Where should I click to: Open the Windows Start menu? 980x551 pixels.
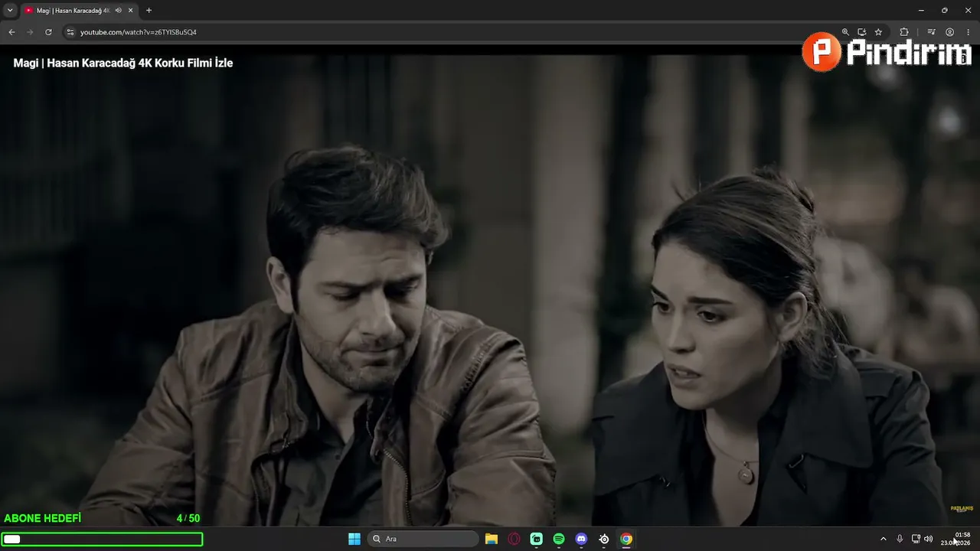(x=354, y=539)
